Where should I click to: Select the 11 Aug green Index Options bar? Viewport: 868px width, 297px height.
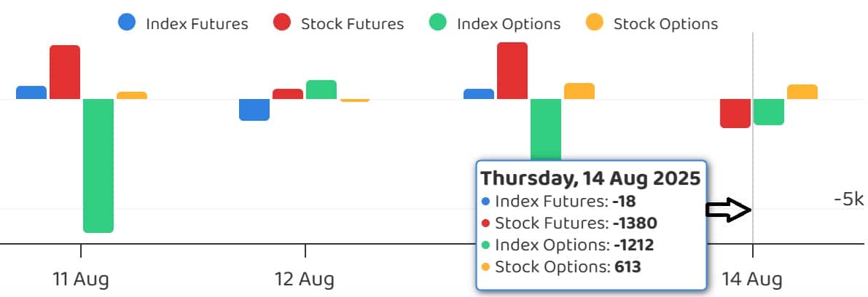tap(98, 165)
